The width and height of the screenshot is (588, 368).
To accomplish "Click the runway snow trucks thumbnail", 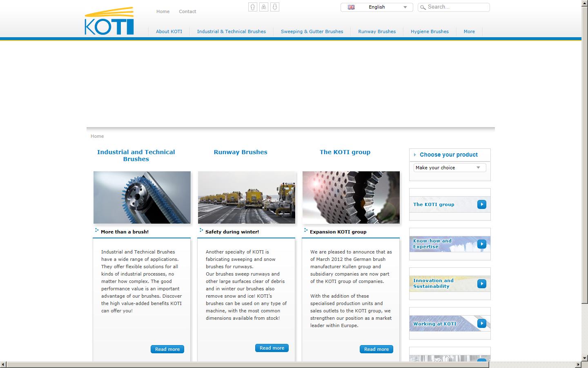I will 247,197.
